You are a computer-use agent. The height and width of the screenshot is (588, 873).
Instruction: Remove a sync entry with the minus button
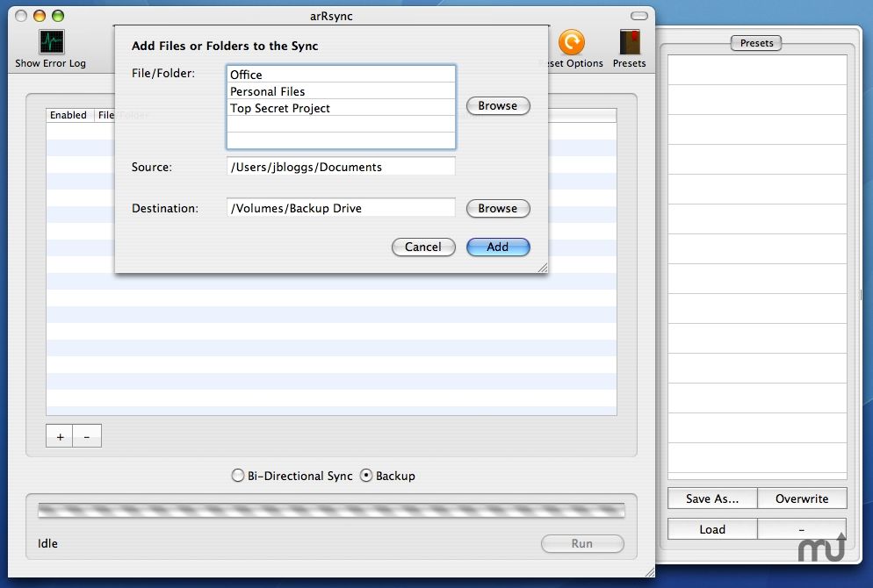(x=87, y=435)
